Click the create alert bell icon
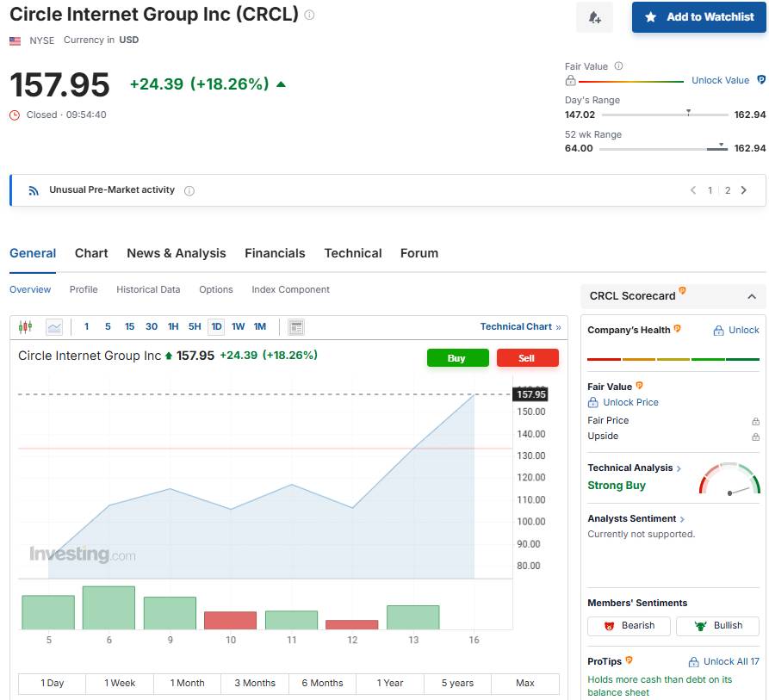 pyautogui.click(x=594, y=17)
